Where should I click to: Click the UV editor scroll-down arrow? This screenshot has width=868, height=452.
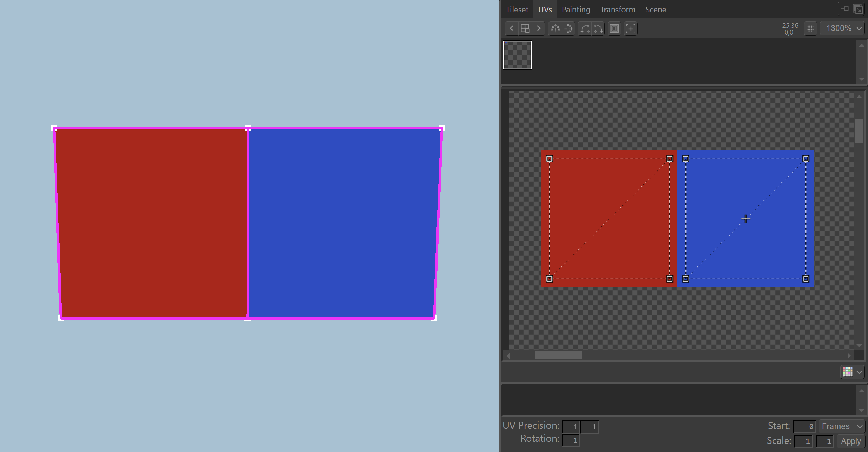coord(859,345)
